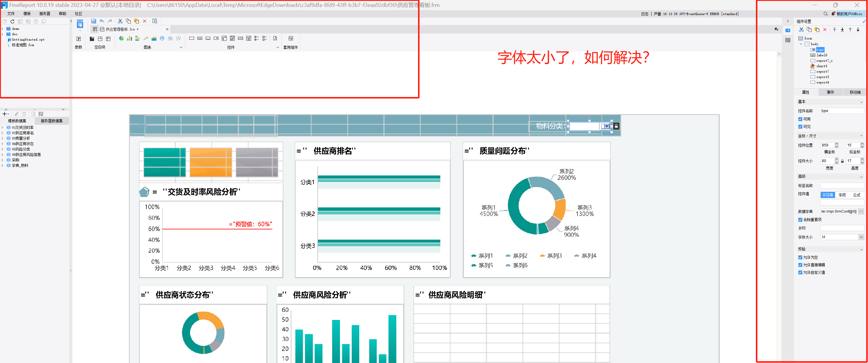This screenshot has height=363, width=868.
Task: Insert a pie chart from chart toolbar
Action: click(x=121, y=38)
